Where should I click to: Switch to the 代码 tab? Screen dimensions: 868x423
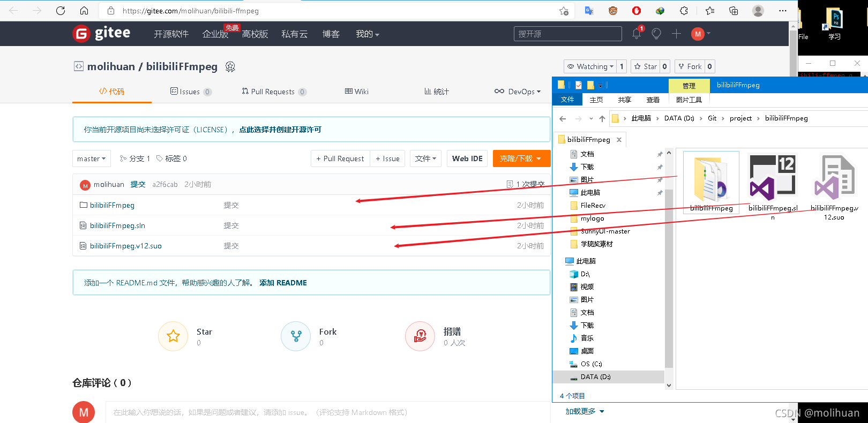(111, 92)
